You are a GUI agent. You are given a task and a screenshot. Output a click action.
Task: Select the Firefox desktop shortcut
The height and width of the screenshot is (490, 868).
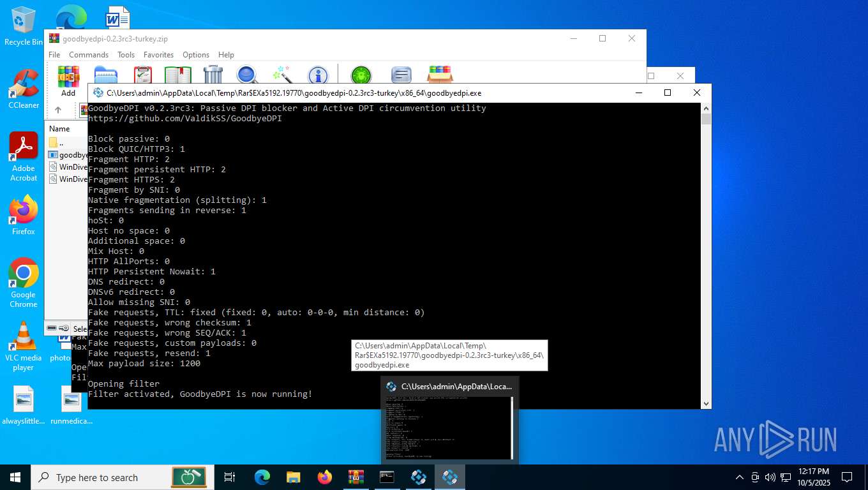(x=24, y=215)
